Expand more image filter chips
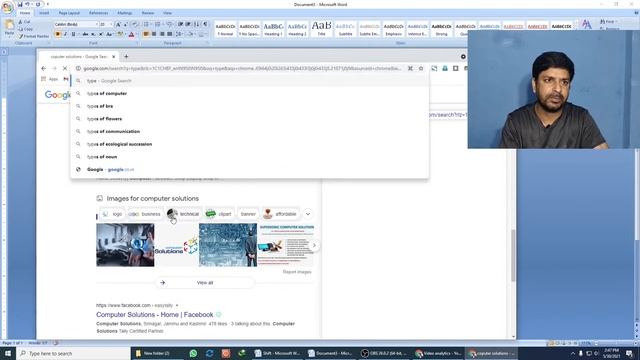Image resolution: width=640 pixels, height=360 pixels. 308,214
